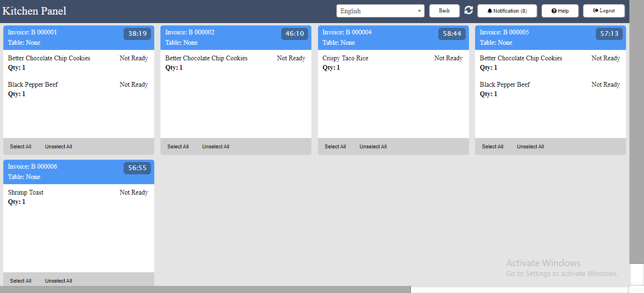Click the Logout button

click(x=604, y=11)
